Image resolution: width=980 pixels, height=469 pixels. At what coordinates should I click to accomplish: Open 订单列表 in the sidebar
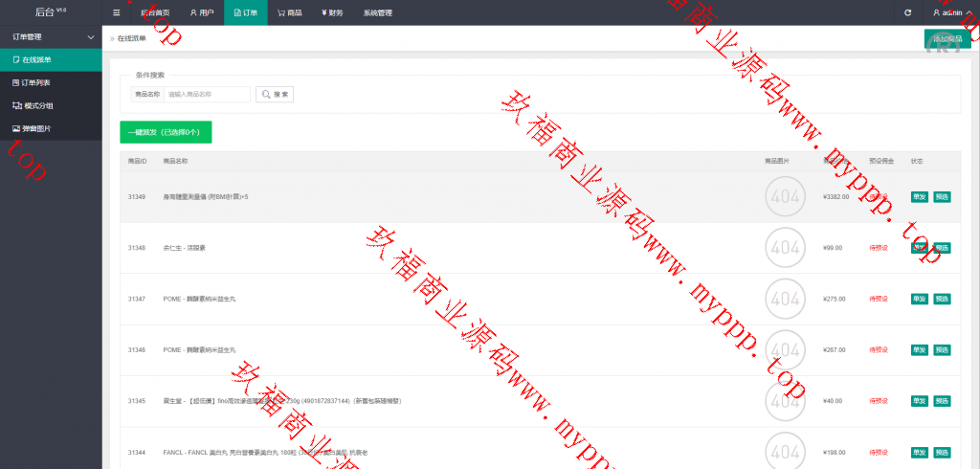[x=36, y=82]
